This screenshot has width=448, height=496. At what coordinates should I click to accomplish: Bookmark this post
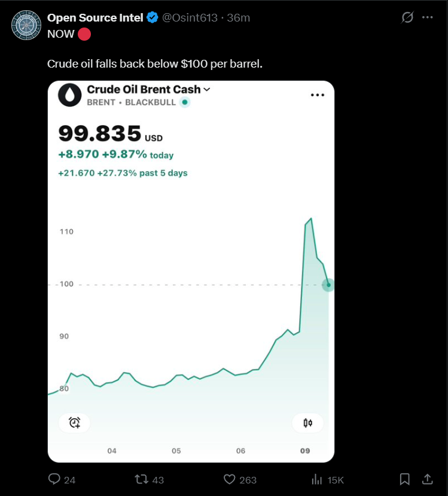point(405,479)
